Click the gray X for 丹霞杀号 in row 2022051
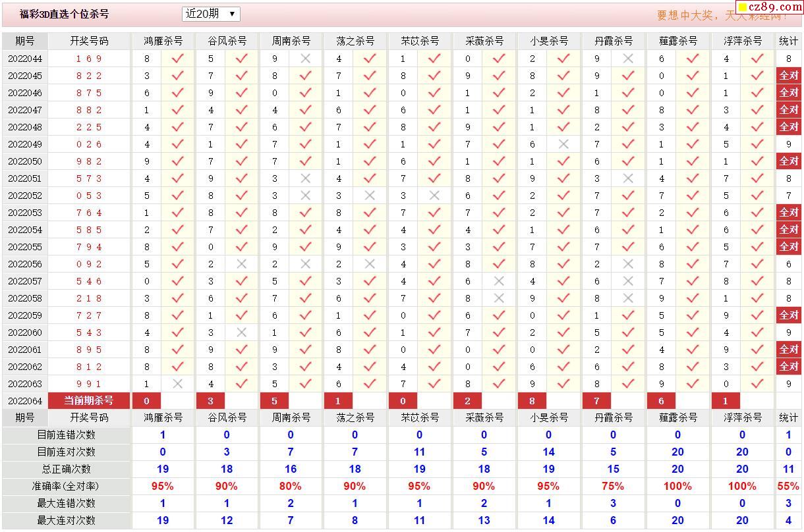 pyautogui.click(x=628, y=178)
